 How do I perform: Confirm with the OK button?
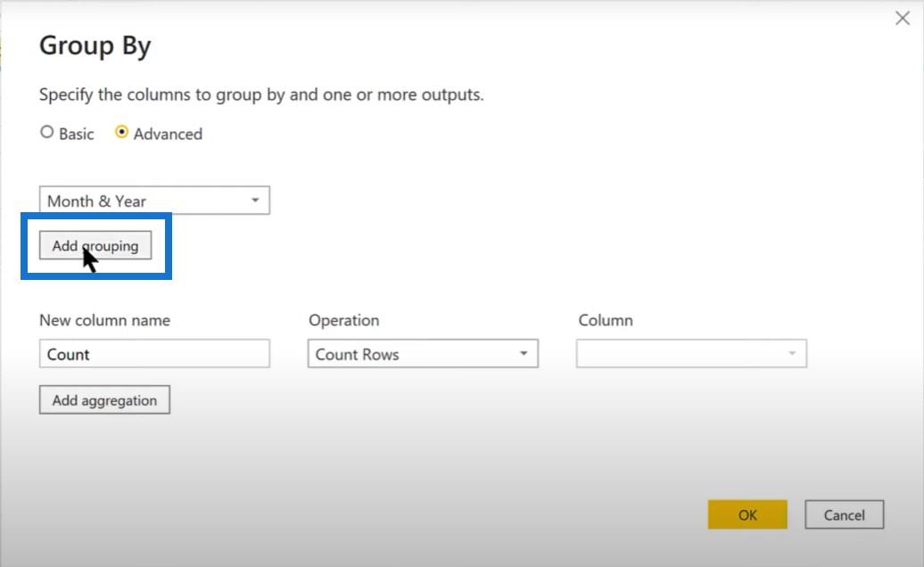point(747,514)
